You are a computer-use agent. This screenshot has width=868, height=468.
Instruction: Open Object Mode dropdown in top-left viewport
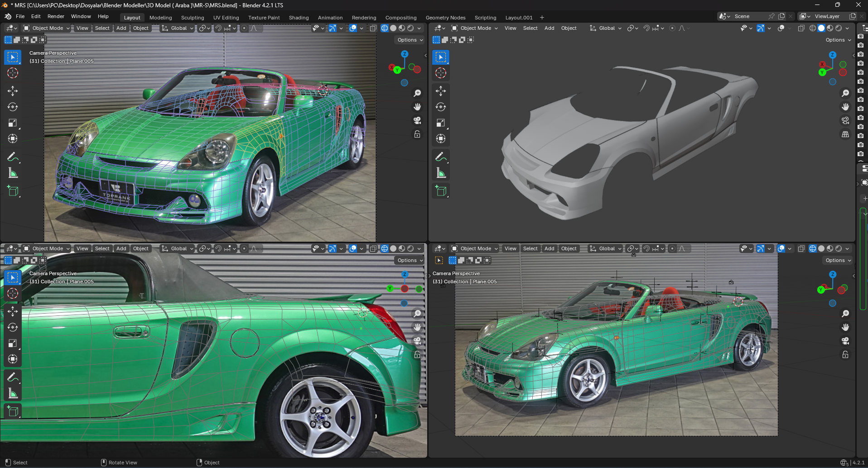tap(47, 28)
